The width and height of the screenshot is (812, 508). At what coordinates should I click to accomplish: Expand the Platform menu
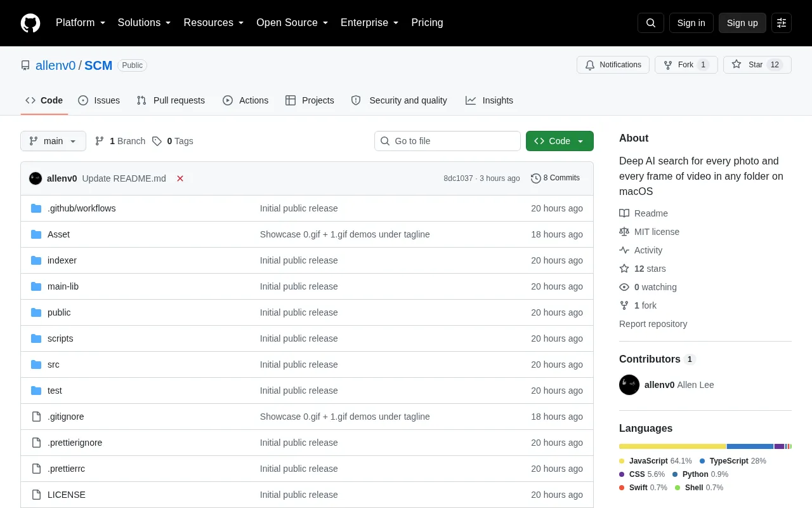81,23
